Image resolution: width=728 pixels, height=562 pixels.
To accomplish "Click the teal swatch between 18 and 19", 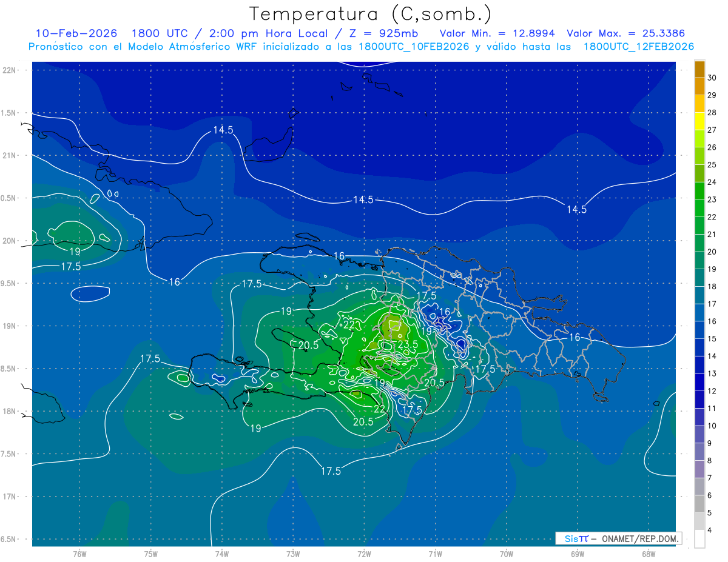I will (699, 278).
